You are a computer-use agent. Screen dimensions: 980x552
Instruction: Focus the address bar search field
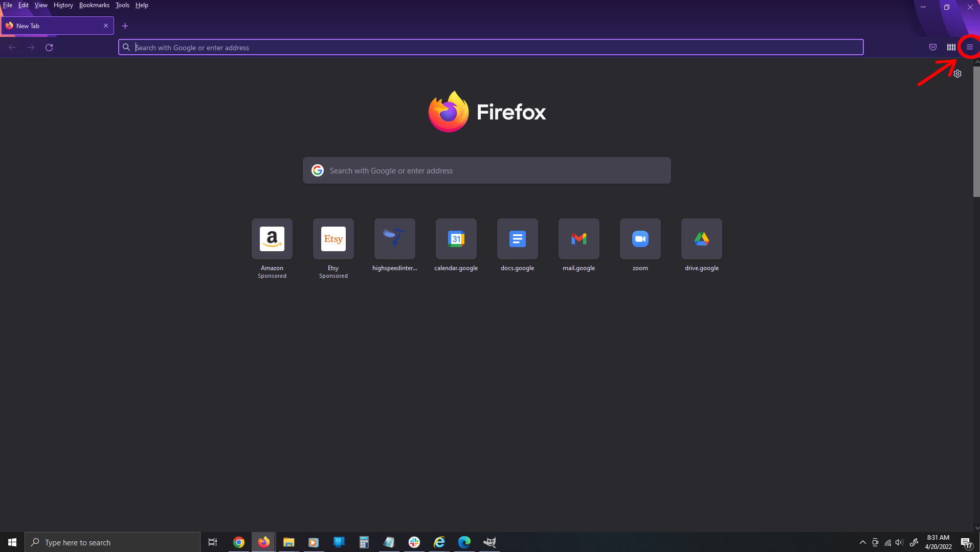point(491,47)
